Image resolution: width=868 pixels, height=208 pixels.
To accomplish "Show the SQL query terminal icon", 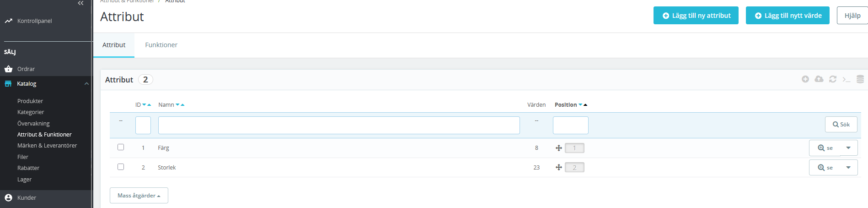I will pos(847,79).
